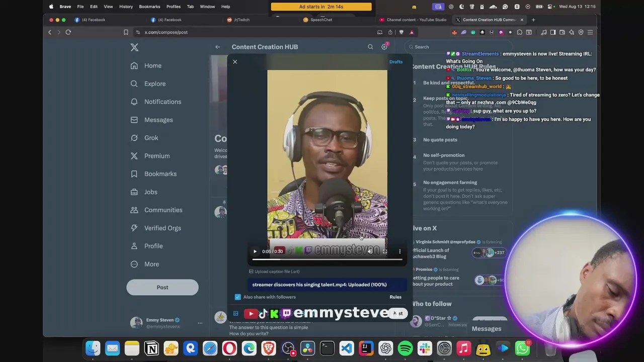Click the X logo

coord(134,47)
